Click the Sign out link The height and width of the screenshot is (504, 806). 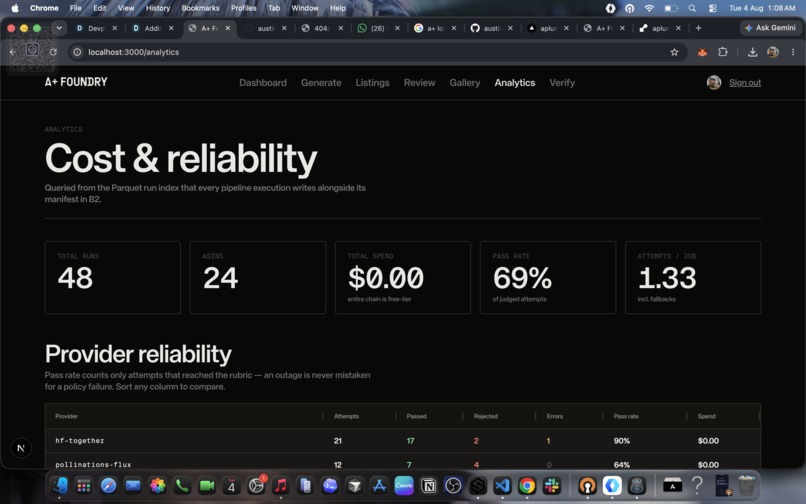click(x=745, y=83)
